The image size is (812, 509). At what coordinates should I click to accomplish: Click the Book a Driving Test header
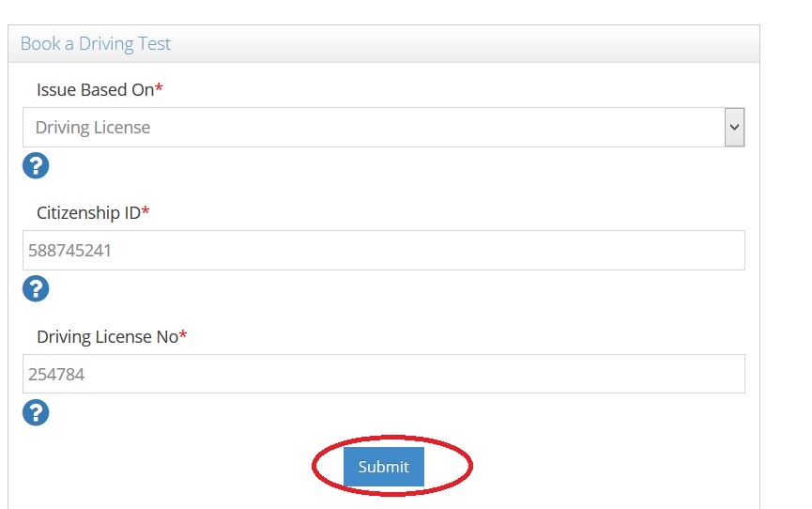[x=96, y=44]
